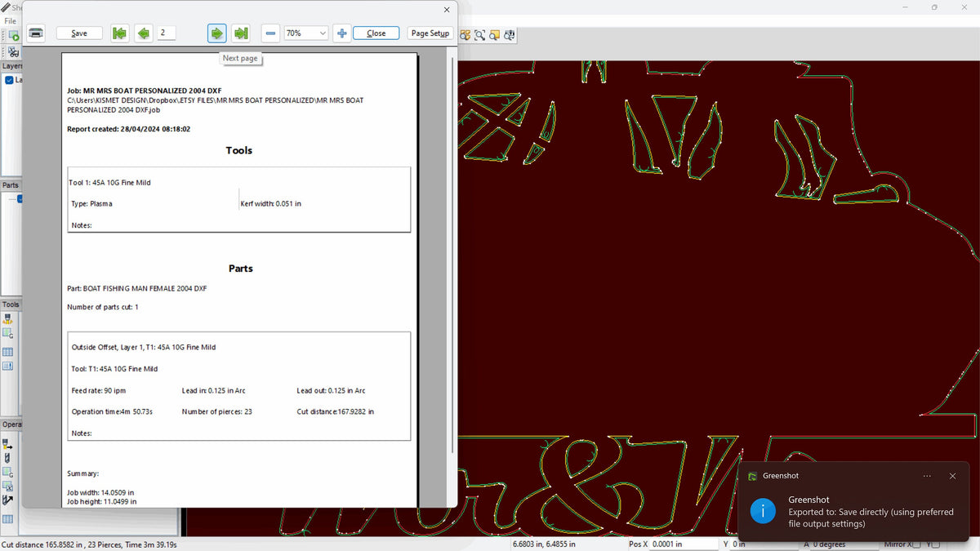Open the tool table grid icon in Tools panel

tap(8, 352)
